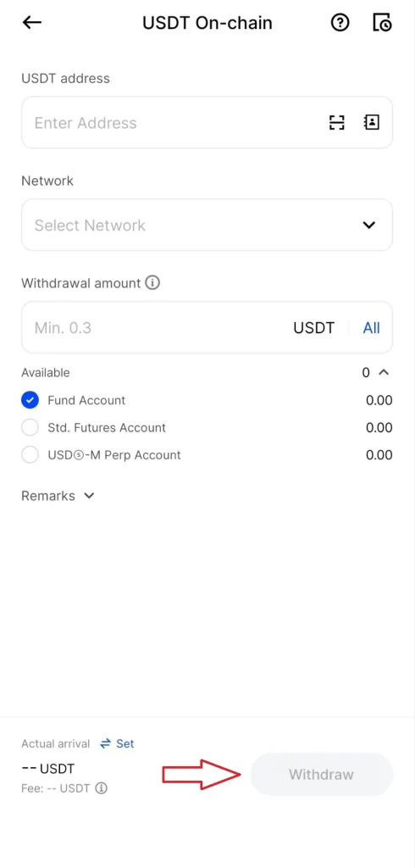Tap the swap arrows icon near Set
Viewport: 415px width, 868px height.
click(x=106, y=743)
